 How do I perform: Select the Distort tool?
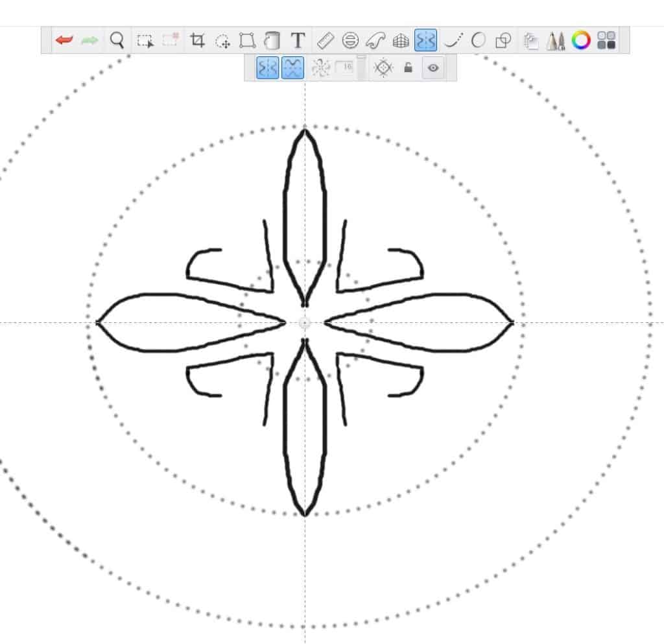point(247,41)
